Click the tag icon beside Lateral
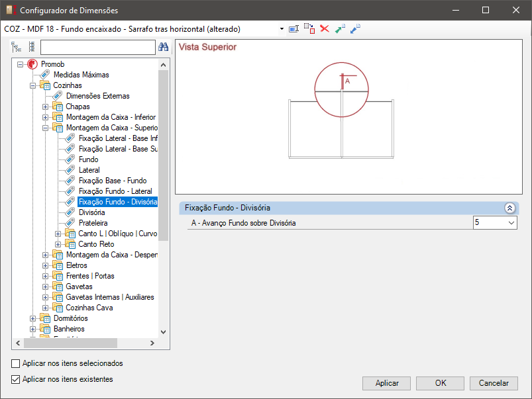The width and height of the screenshot is (532, 399). (x=70, y=170)
